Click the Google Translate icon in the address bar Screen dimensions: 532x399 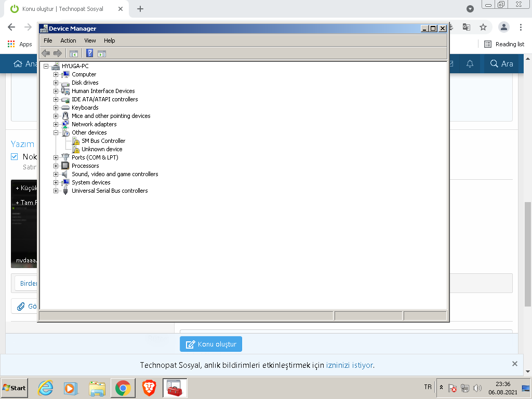(x=467, y=27)
